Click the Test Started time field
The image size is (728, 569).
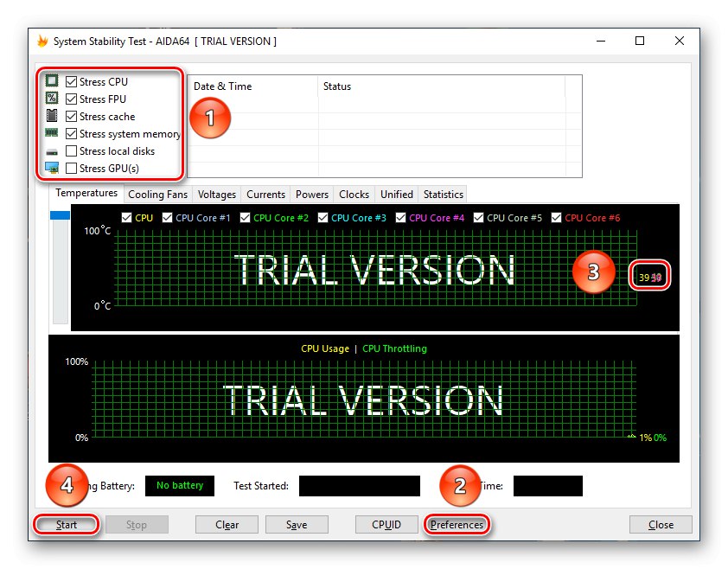(x=360, y=486)
